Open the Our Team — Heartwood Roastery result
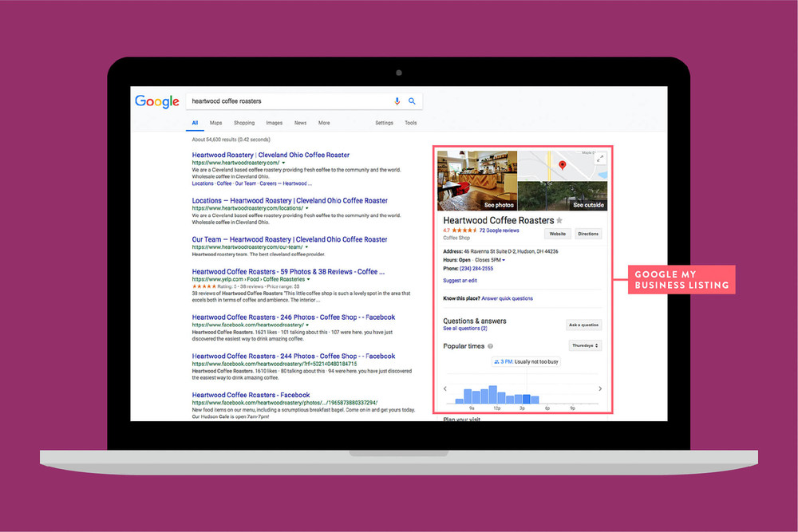This screenshot has width=798, height=532. [290, 239]
